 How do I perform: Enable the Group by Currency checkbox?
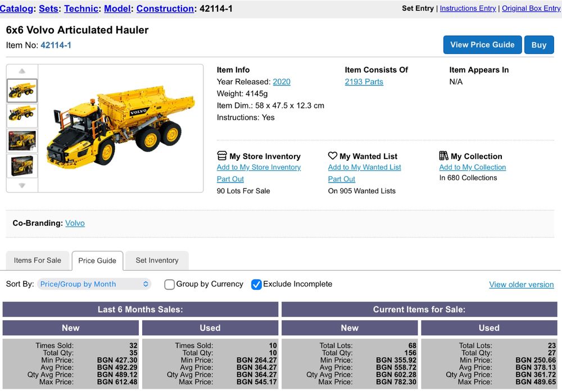169,285
